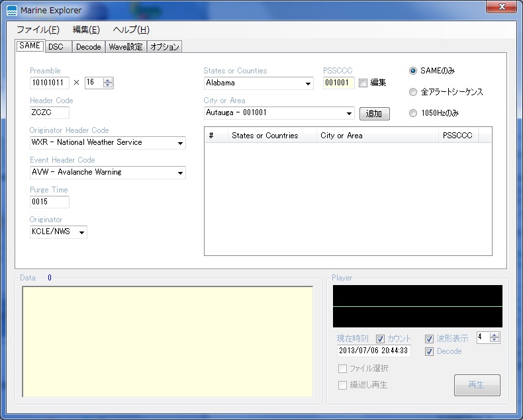Select the SAMEのみ radio button

(x=413, y=71)
